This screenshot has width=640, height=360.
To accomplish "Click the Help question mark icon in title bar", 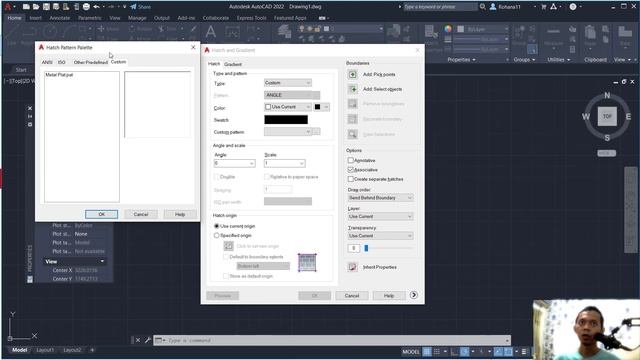I will tap(573, 7).
